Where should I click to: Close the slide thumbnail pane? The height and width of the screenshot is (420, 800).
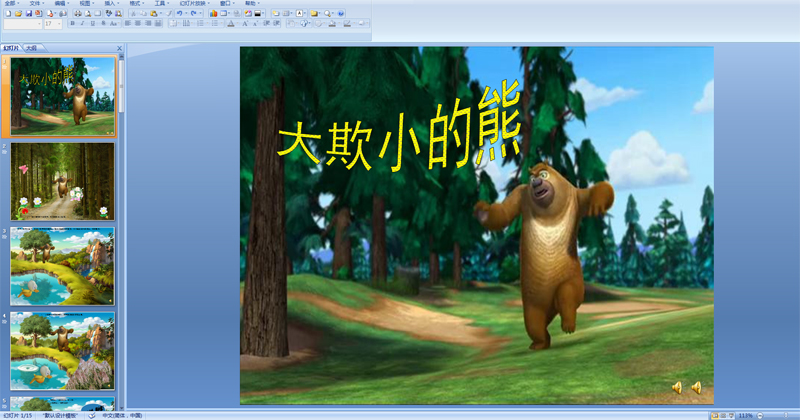coord(119,48)
